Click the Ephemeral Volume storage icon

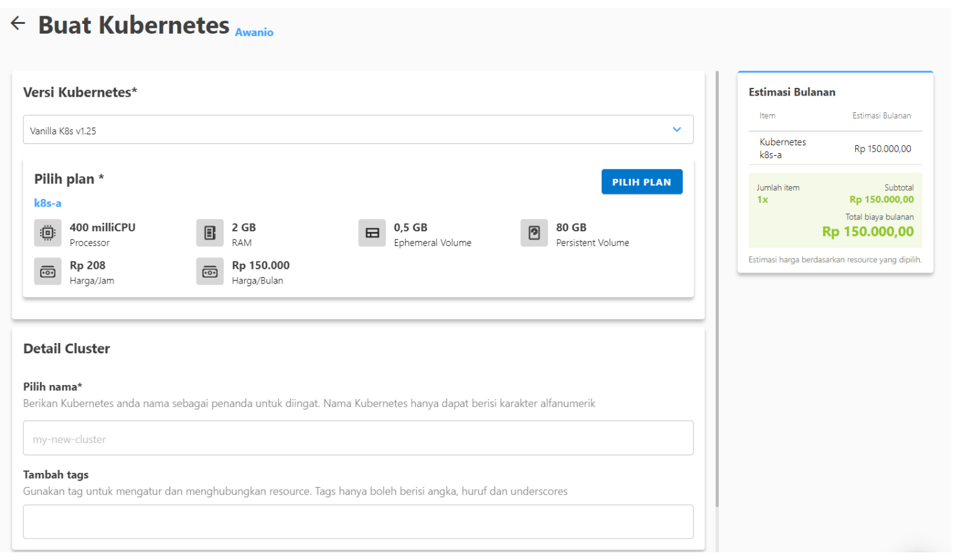coord(372,233)
